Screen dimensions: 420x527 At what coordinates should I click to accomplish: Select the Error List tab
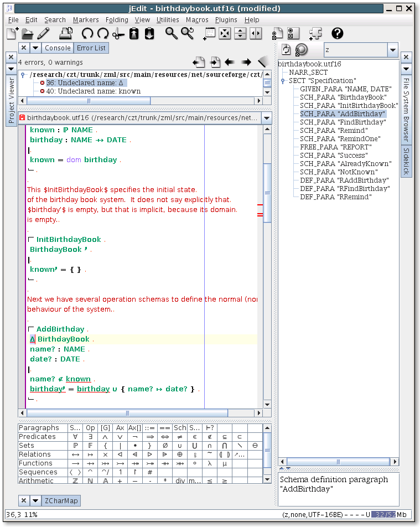(x=91, y=48)
